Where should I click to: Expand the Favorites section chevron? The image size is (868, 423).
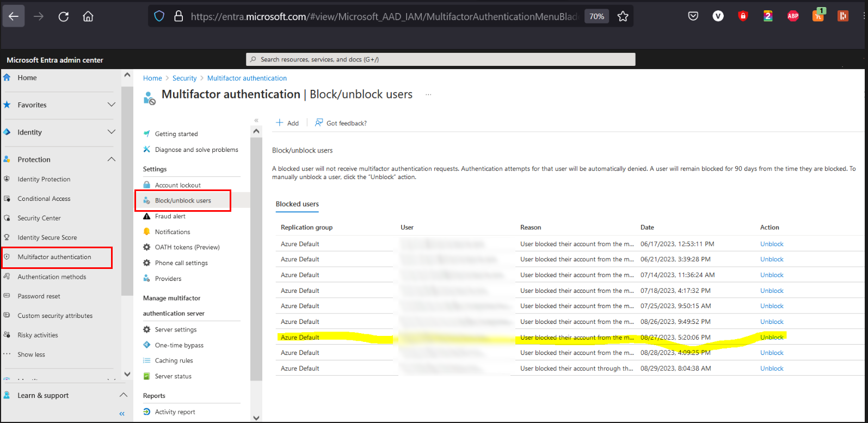point(111,105)
